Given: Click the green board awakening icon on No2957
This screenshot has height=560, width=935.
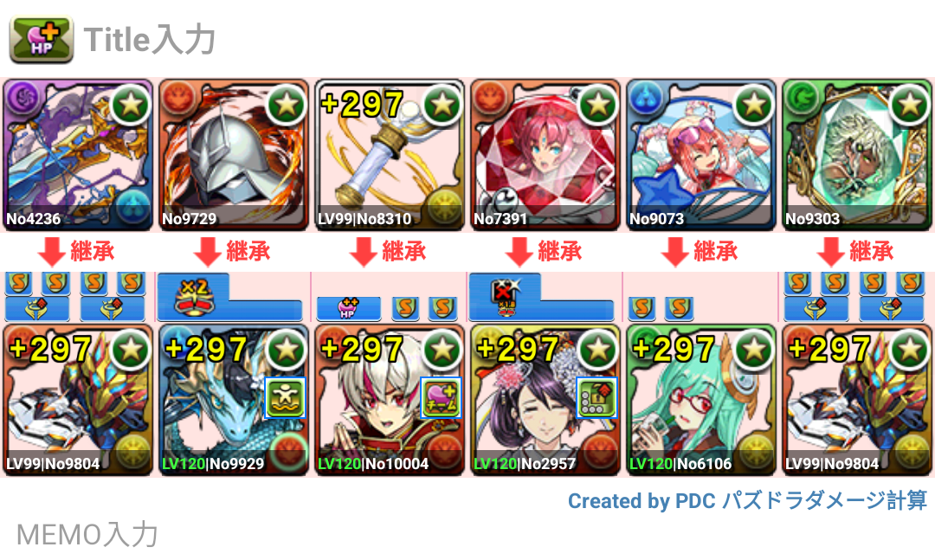Looking at the screenshot, I should coord(596,397).
